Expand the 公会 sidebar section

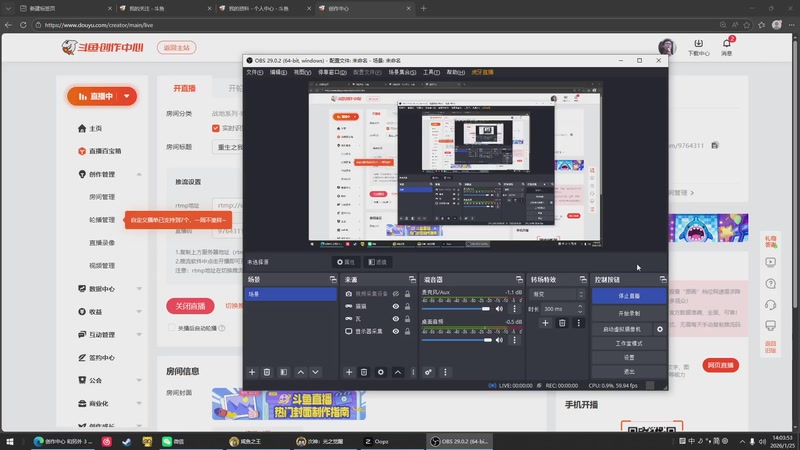coord(139,381)
